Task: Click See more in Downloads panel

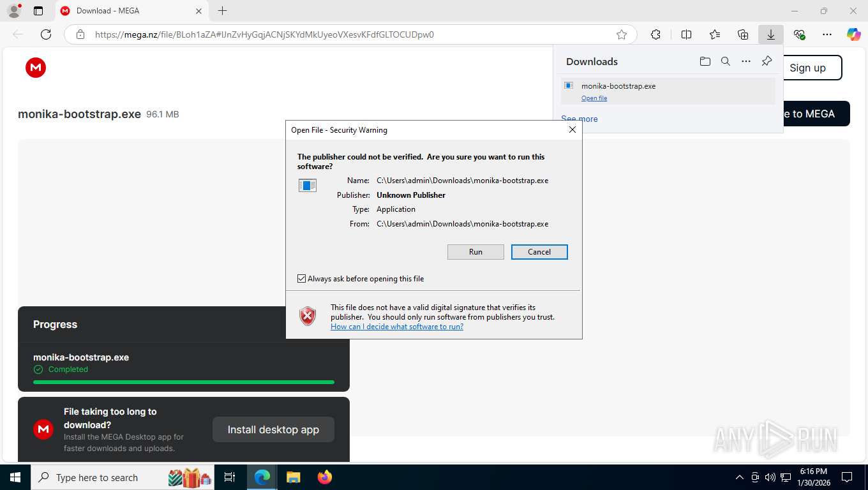Action: [580, 119]
